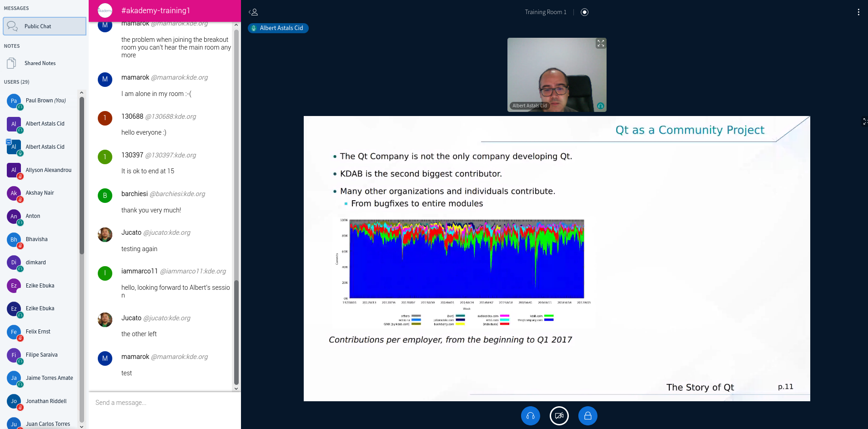Click Bhavisha's Bh avatar icon
868x429 pixels.
click(x=14, y=239)
